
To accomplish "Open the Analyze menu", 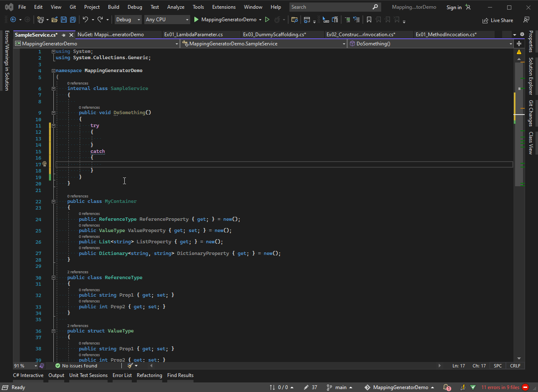I will [176, 7].
